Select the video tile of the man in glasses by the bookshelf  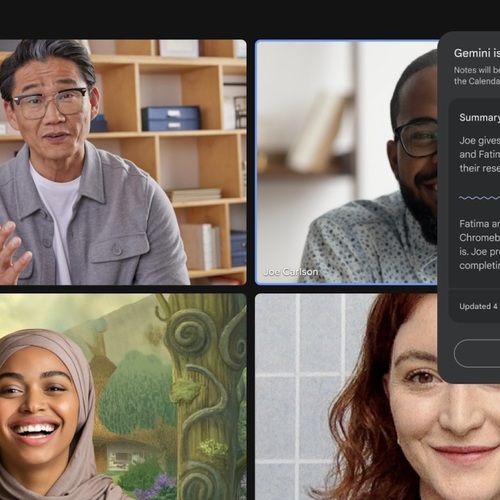click(x=123, y=162)
